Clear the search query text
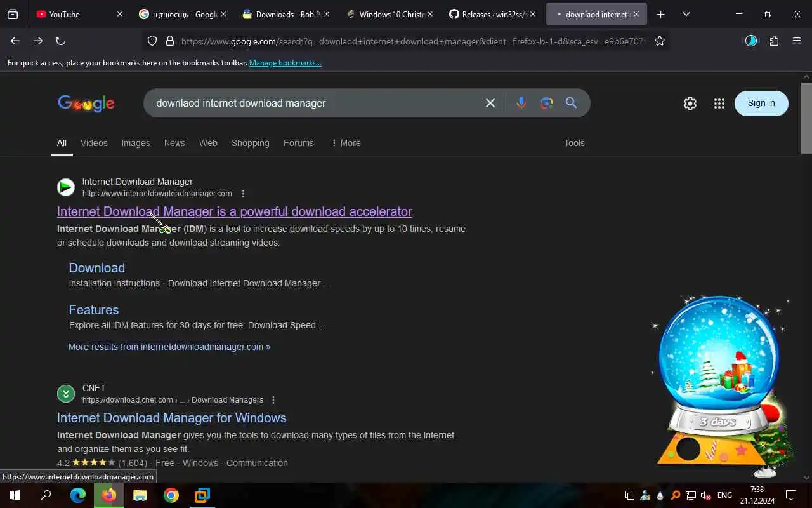Screen dimensions: 812x508 (x=490, y=103)
